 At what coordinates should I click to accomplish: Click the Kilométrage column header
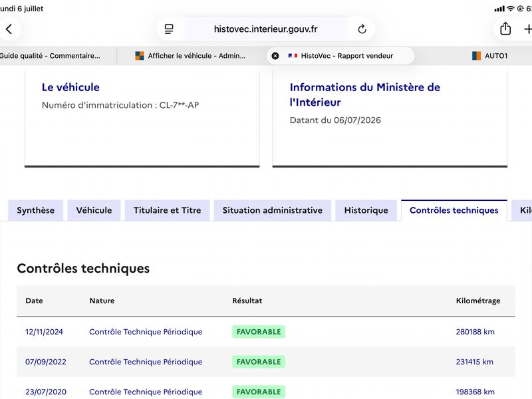tap(478, 301)
